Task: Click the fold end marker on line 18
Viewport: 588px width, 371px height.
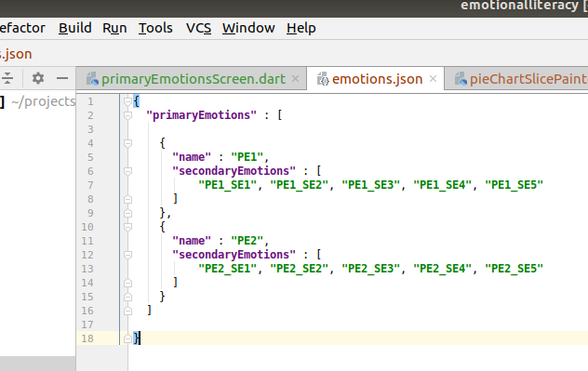Action: click(x=127, y=338)
